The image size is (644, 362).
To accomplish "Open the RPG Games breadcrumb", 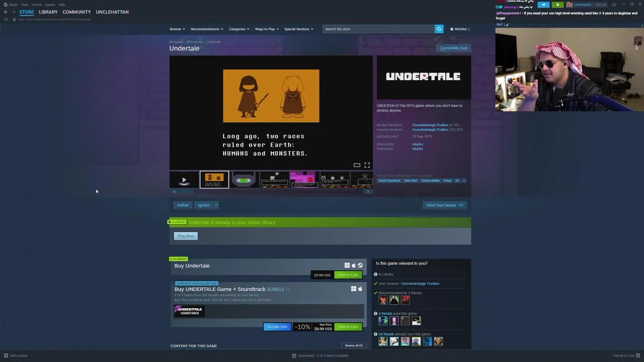I will pyautogui.click(x=195, y=42).
